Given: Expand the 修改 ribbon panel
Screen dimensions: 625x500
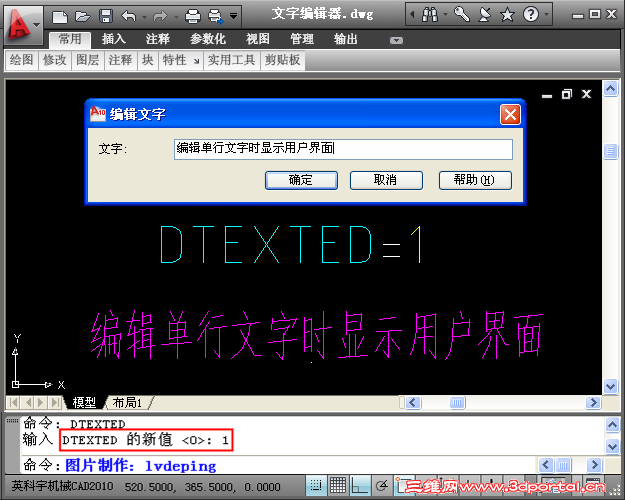Looking at the screenshot, I should 55,60.
